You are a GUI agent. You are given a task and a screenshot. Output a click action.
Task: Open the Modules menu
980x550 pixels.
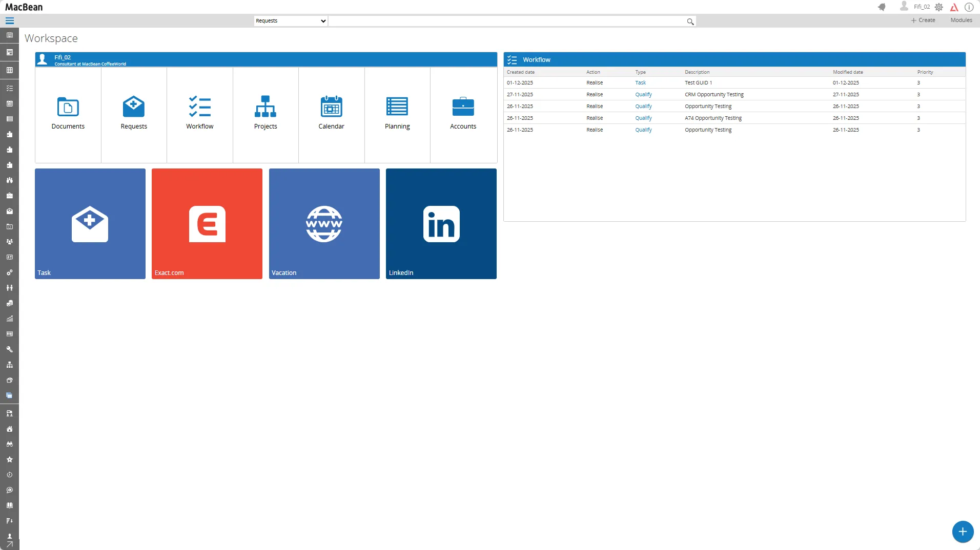point(961,20)
